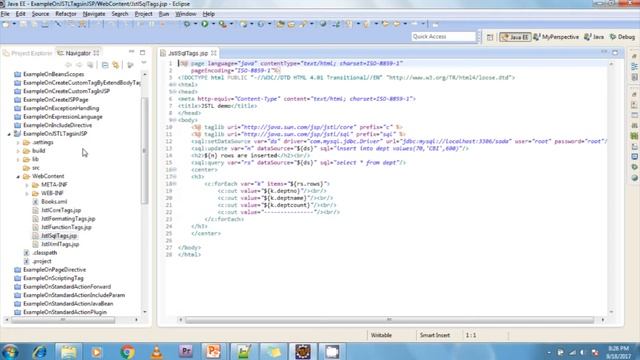The width and height of the screenshot is (640, 360).
Task: Open the New file dropdown arrow
Action: (14, 24)
